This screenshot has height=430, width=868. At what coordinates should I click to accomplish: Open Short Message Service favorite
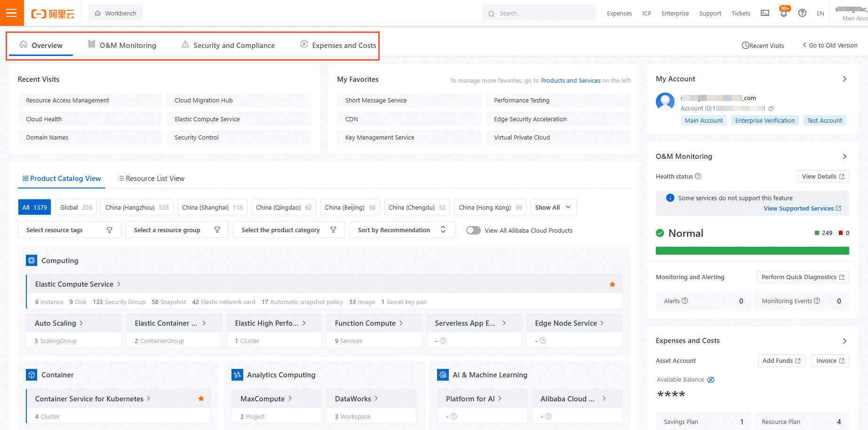point(409,100)
